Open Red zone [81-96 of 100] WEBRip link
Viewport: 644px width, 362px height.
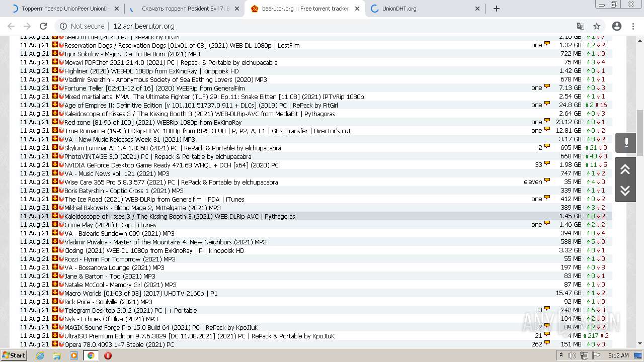click(x=153, y=122)
